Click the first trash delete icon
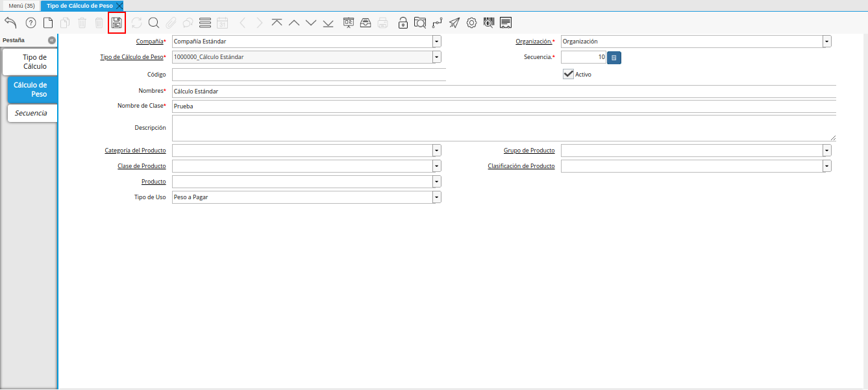 tap(82, 23)
